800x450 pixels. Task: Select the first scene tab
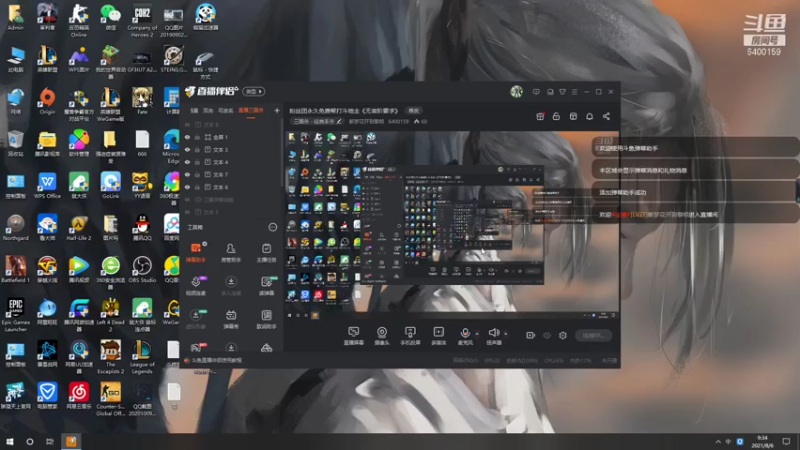pos(194,111)
